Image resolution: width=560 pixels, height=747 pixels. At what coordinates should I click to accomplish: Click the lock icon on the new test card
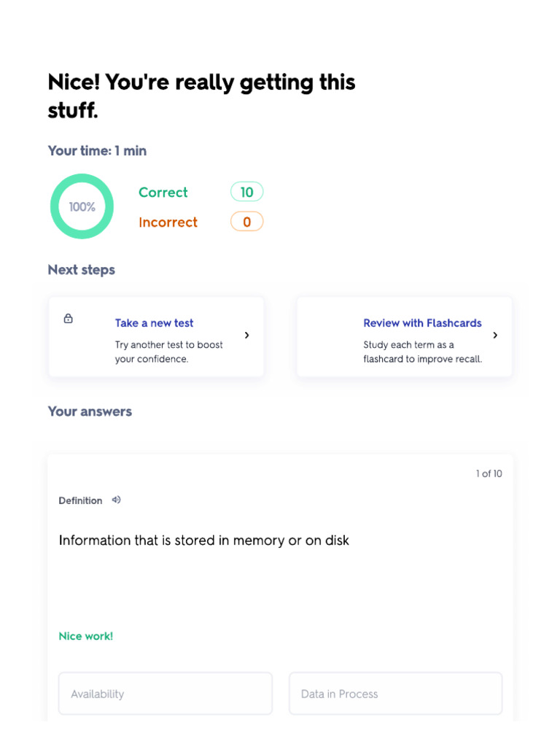[69, 319]
